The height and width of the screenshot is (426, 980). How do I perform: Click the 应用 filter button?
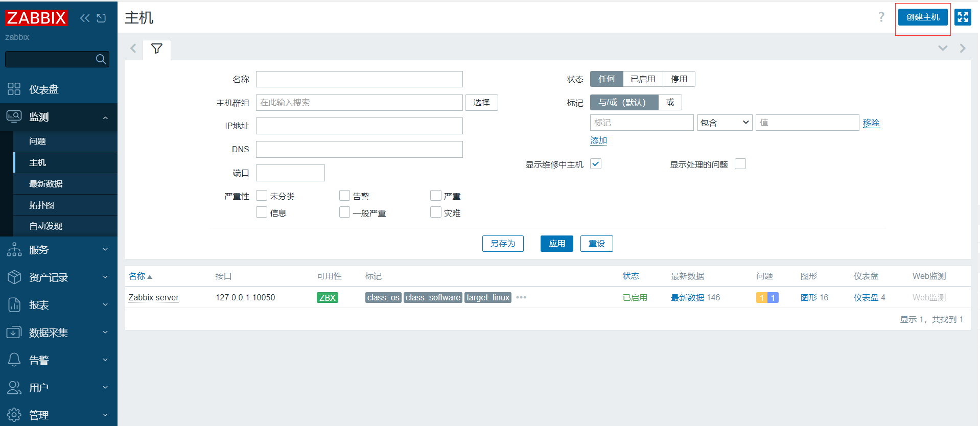point(557,244)
